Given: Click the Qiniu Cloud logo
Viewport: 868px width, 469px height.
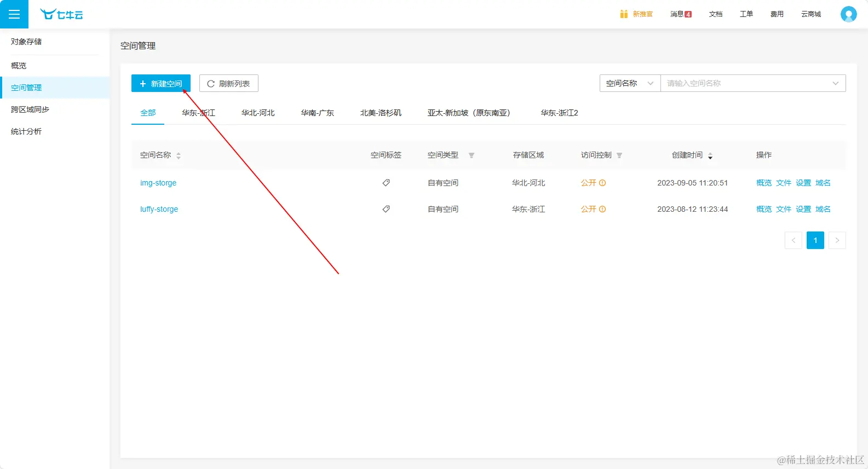Looking at the screenshot, I should (61, 15).
